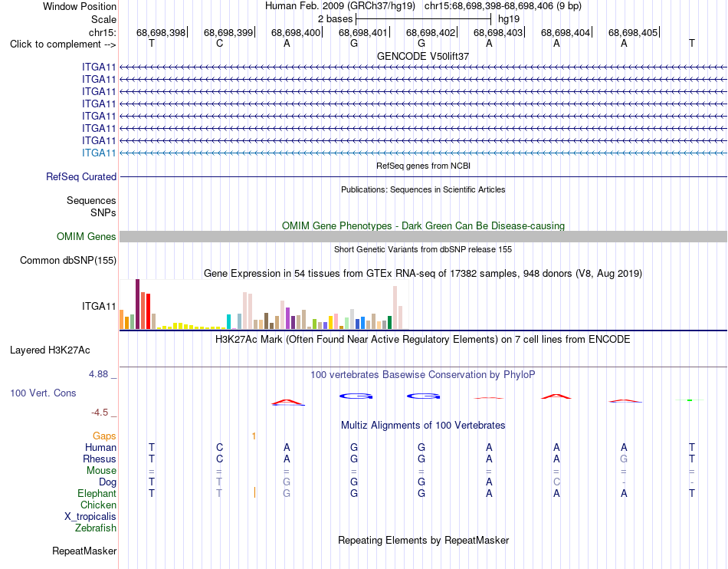Image resolution: width=728 pixels, height=569 pixels.
Task: Click the "C" base in the complement row
Action: pyautogui.click(x=220, y=43)
